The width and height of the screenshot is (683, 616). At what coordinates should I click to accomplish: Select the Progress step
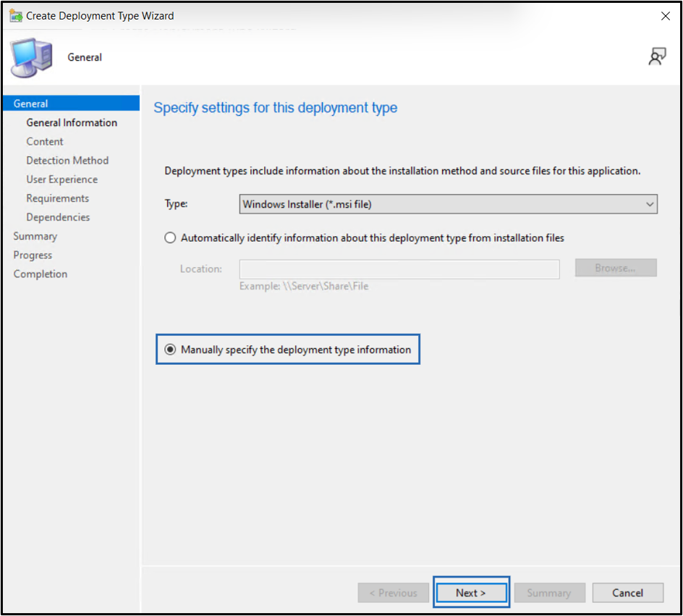33,255
